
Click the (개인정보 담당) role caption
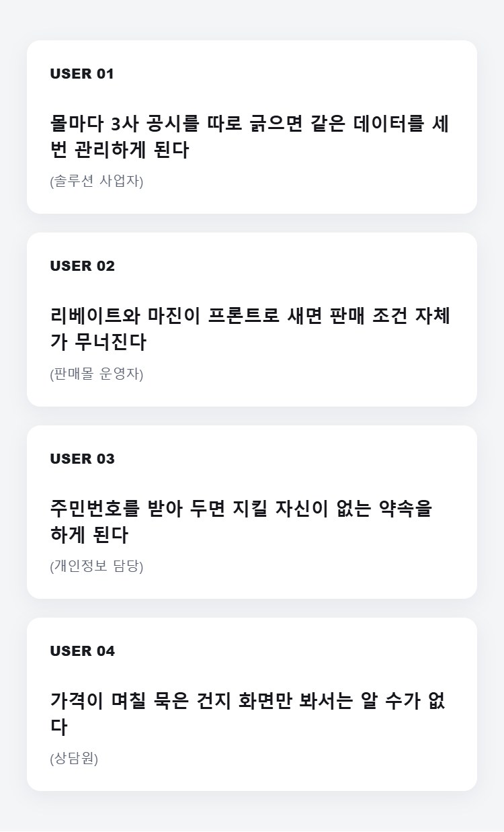coord(97,566)
